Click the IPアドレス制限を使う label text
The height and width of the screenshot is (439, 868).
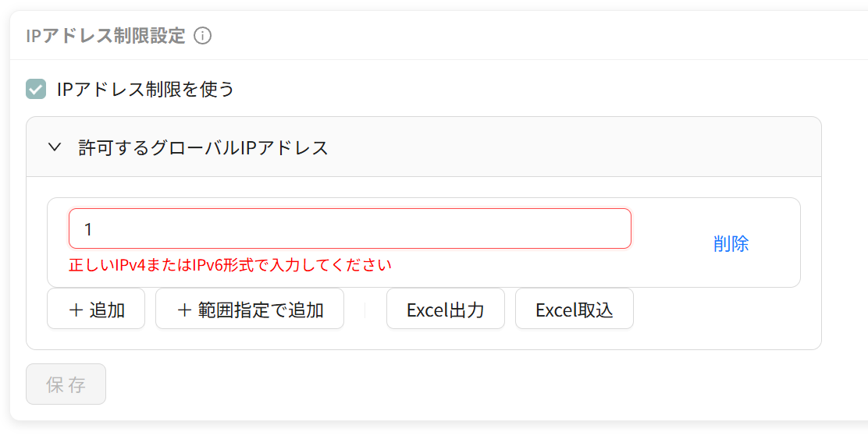146,89
